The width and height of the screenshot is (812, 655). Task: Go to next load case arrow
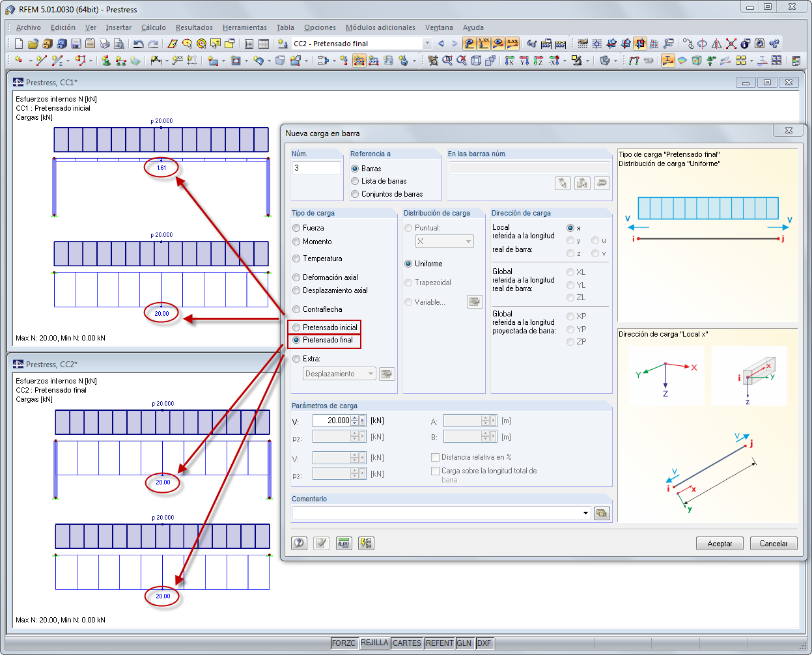pyautogui.click(x=455, y=44)
